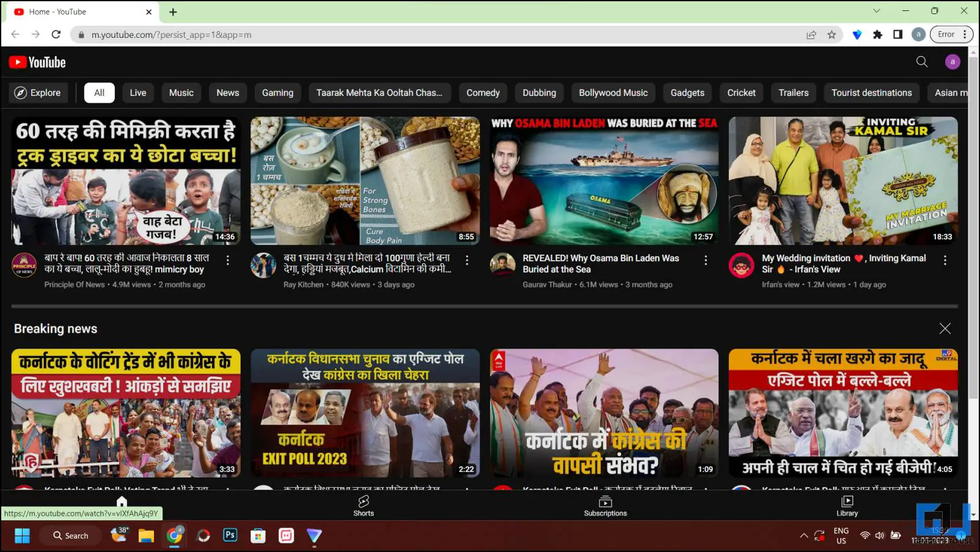Toggle Chrome side panel
The height and width of the screenshot is (552, 980).
point(898,35)
